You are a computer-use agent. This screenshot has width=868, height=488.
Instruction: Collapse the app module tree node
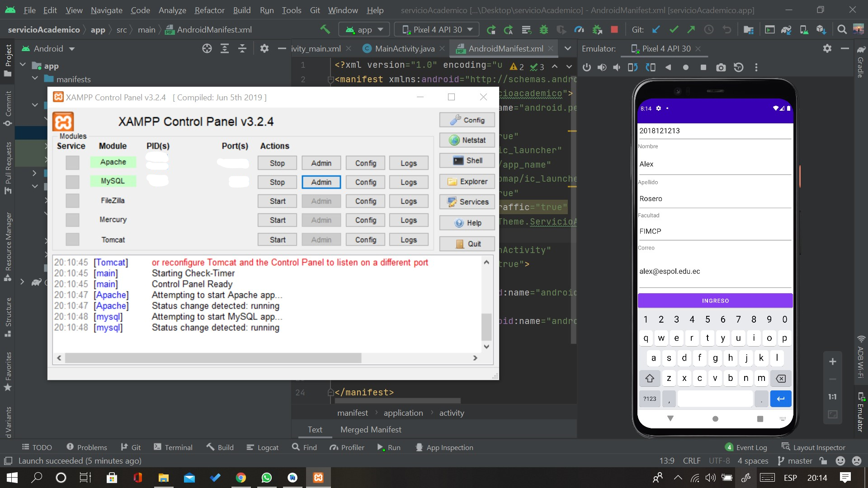(x=23, y=66)
